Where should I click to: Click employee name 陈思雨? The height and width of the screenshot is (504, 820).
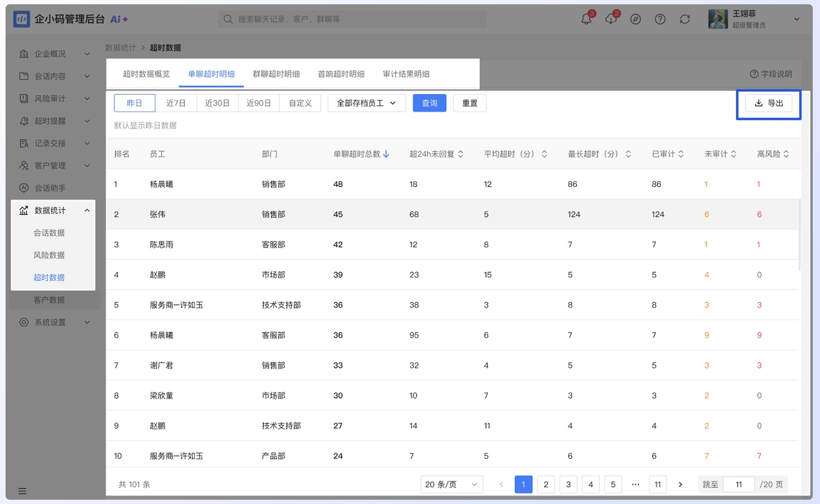161,244
